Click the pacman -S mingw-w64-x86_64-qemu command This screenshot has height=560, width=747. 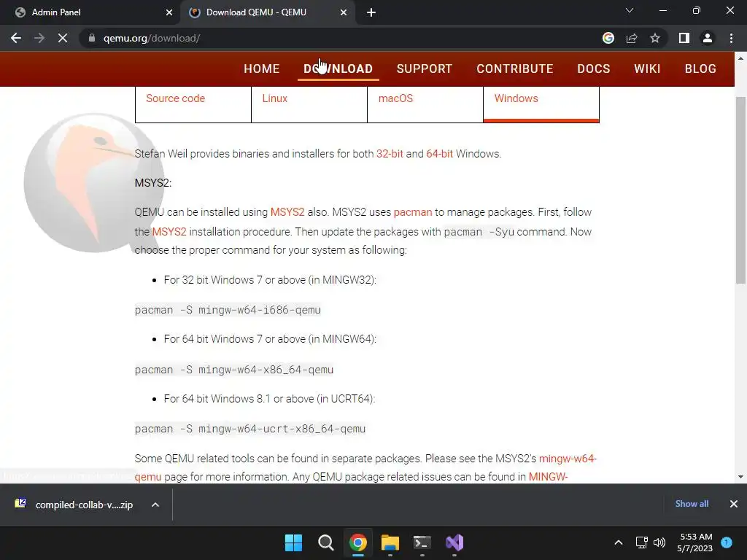[x=234, y=370]
